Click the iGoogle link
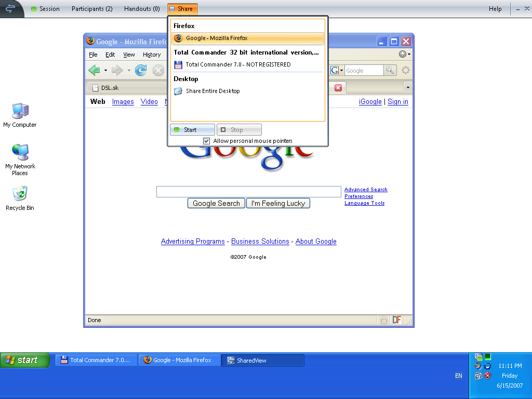Screen dimensions: 532x399 click(370, 102)
